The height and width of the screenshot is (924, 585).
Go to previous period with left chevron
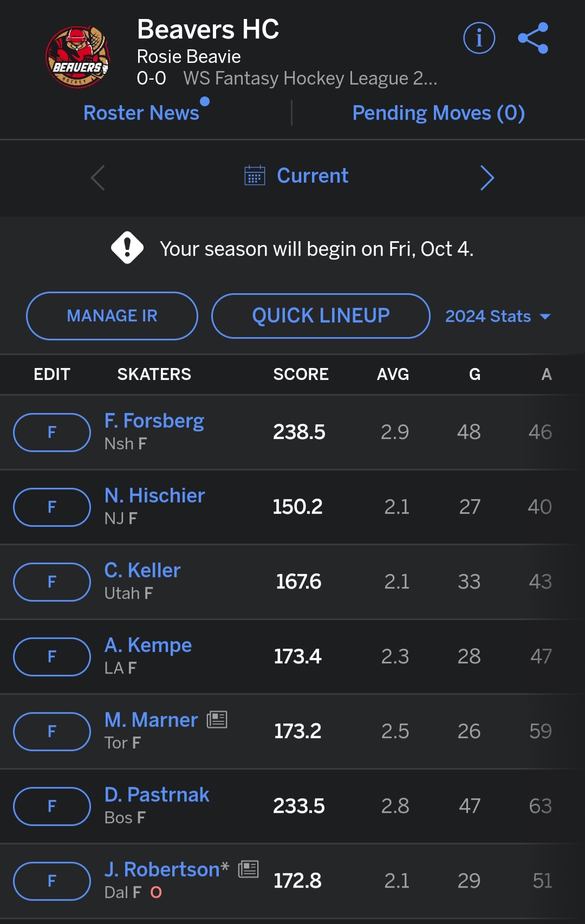[98, 178]
